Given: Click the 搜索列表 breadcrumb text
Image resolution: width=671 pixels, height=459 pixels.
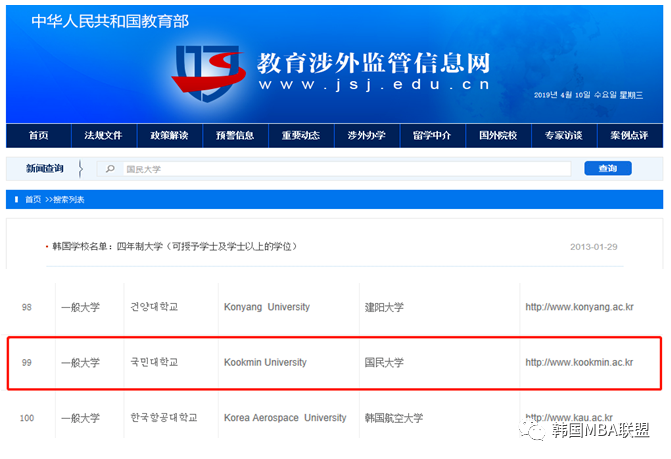Looking at the screenshot, I should [68, 200].
